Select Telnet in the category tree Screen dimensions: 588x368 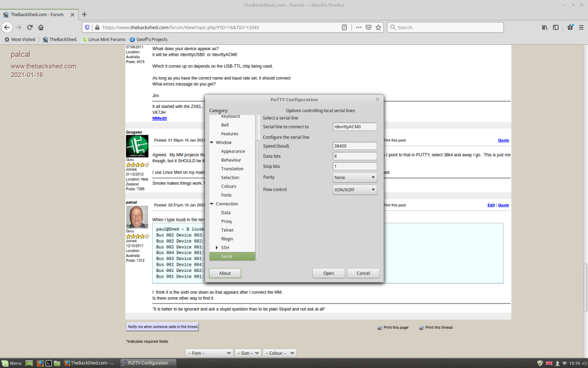pyautogui.click(x=227, y=230)
